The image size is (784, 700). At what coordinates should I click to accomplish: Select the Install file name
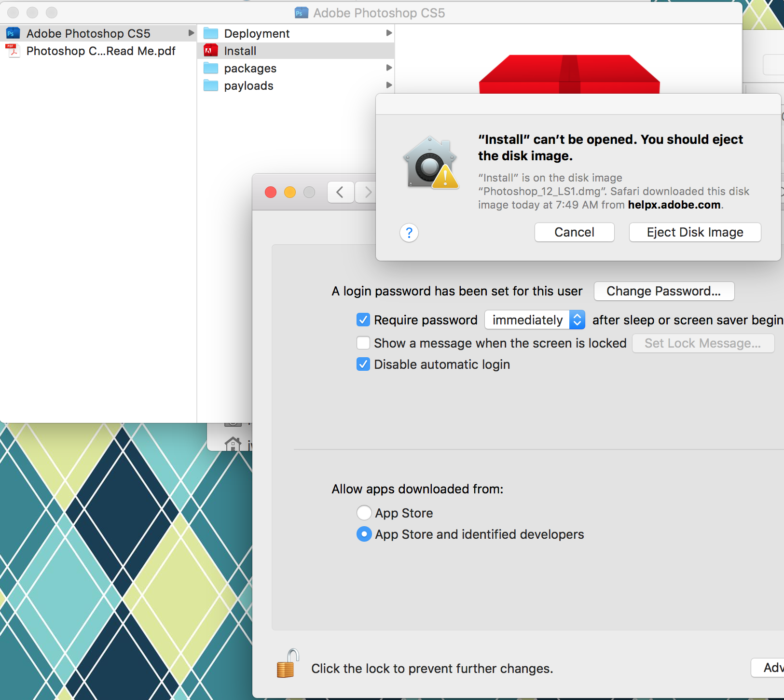coord(240,51)
